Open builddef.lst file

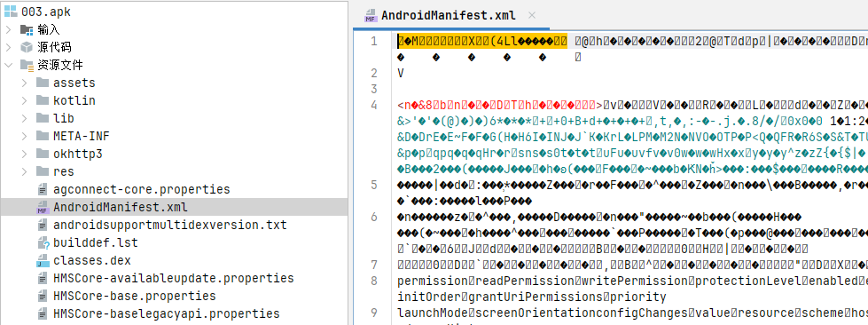pos(95,242)
